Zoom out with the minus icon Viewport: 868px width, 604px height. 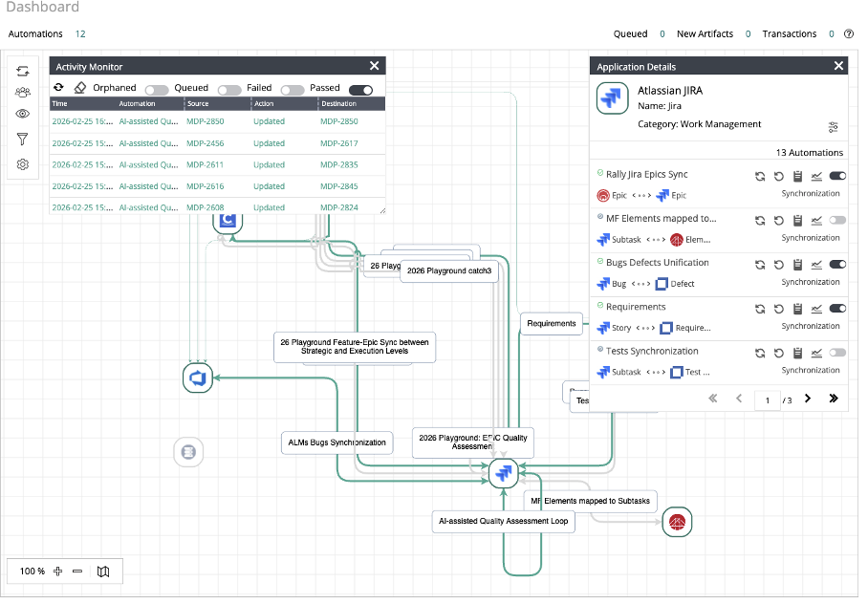78,572
